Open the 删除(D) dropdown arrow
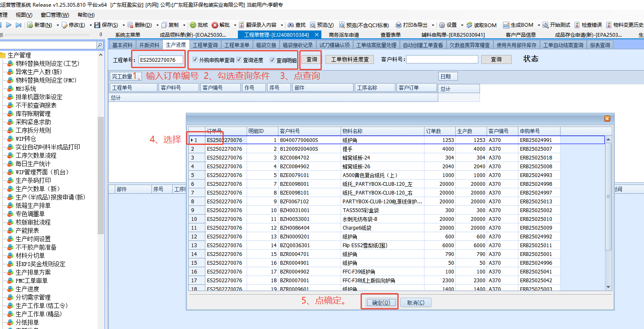 click(157, 25)
